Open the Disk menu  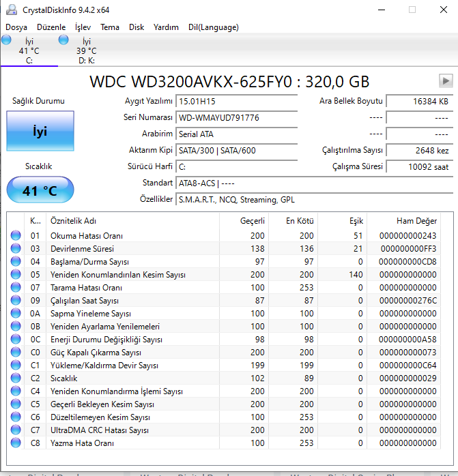136,27
